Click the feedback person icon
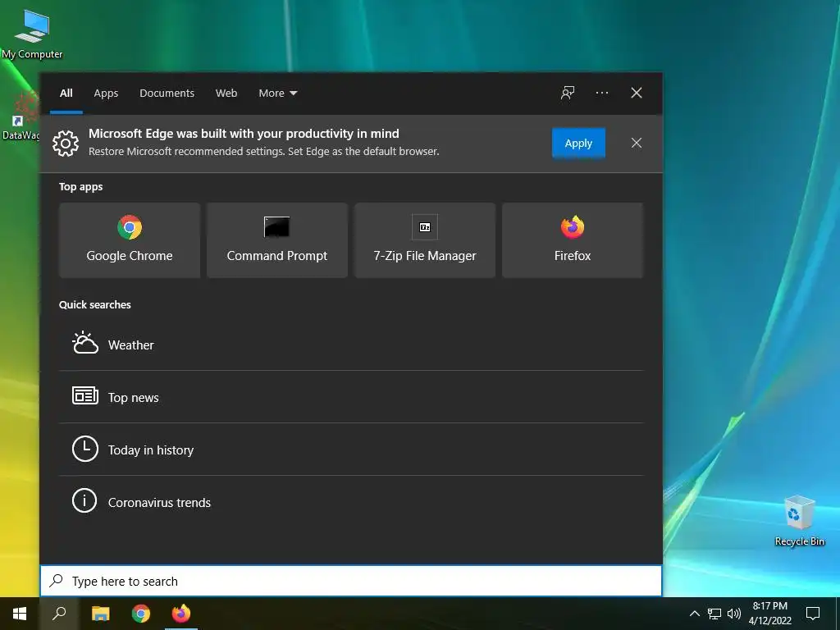Screen dimensions: 840x630 [568, 93]
